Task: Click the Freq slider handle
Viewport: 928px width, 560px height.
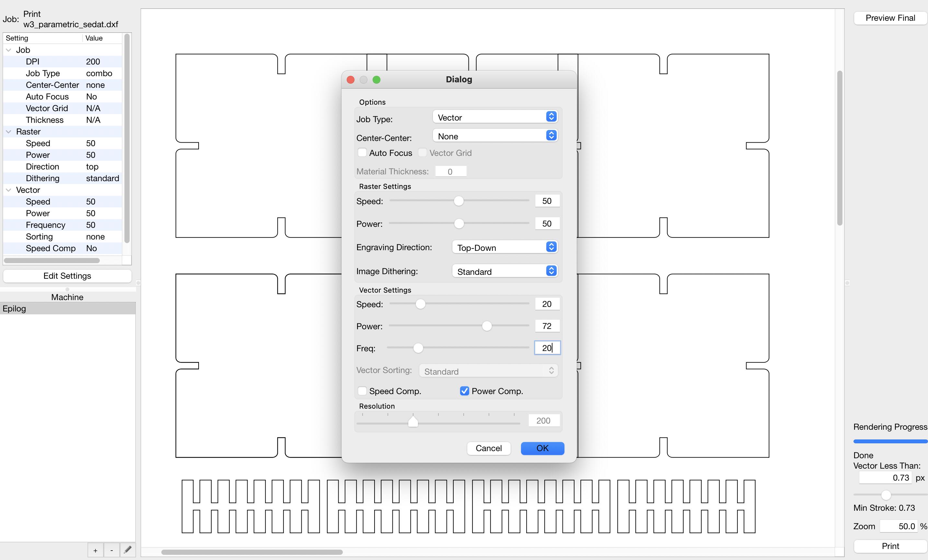Action: (x=418, y=348)
